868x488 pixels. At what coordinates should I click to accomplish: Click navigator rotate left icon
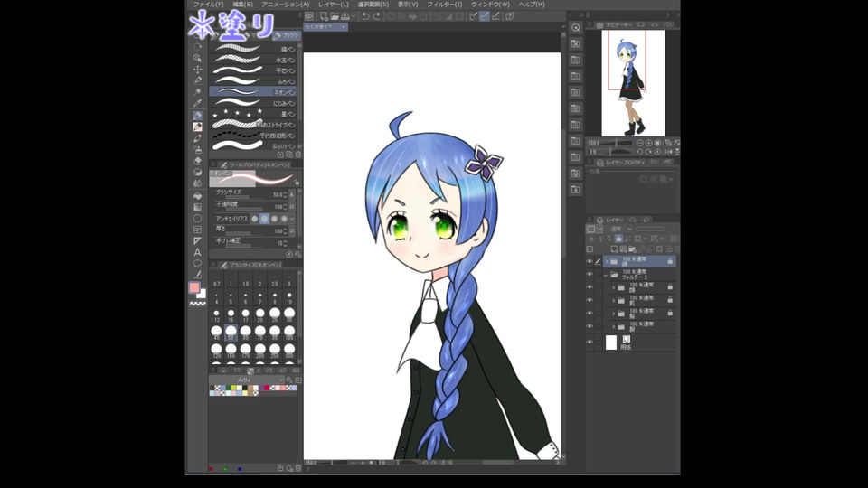tap(639, 152)
